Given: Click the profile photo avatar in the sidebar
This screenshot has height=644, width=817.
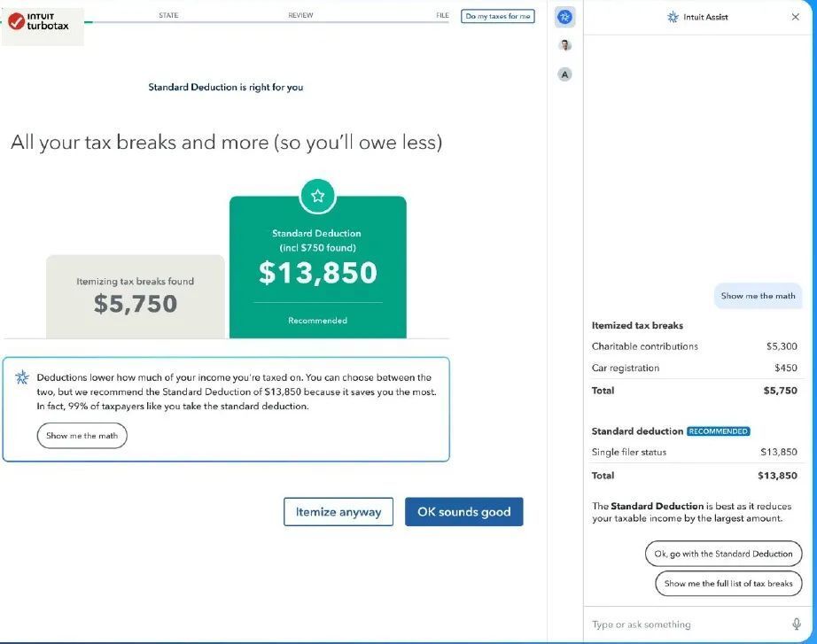Looking at the screenshot, I should [564, 45].
